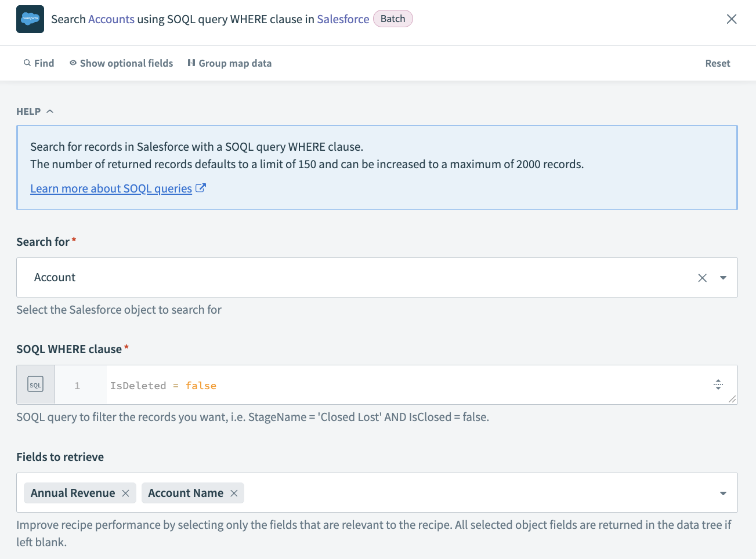Clear the Account selection in Search for

pyautogui.click(x=702, y=278)
